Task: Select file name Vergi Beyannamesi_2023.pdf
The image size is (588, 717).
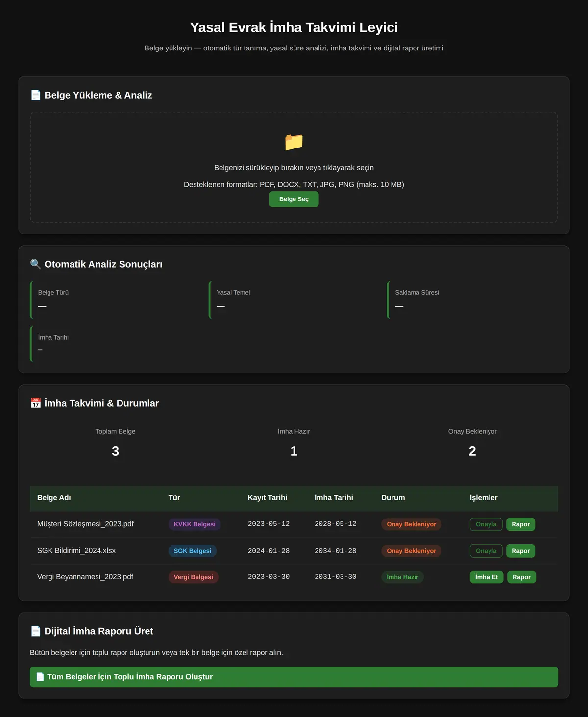Action: click(85, 577)
